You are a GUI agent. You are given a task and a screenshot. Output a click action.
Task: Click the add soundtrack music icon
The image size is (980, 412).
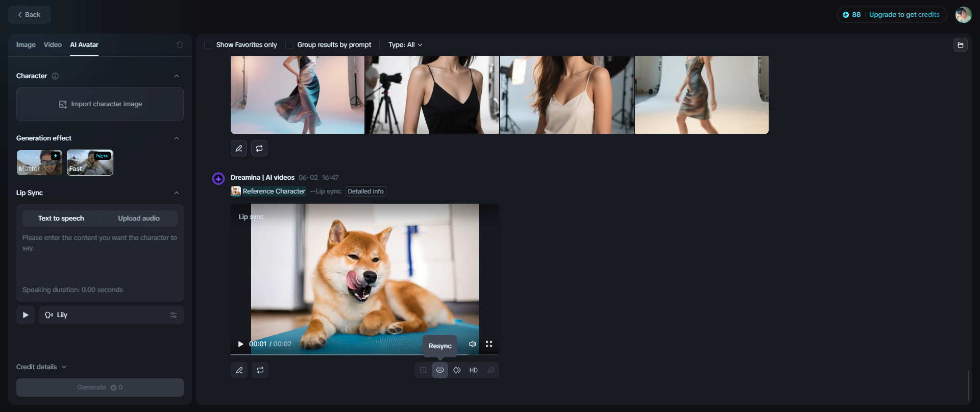491,370
